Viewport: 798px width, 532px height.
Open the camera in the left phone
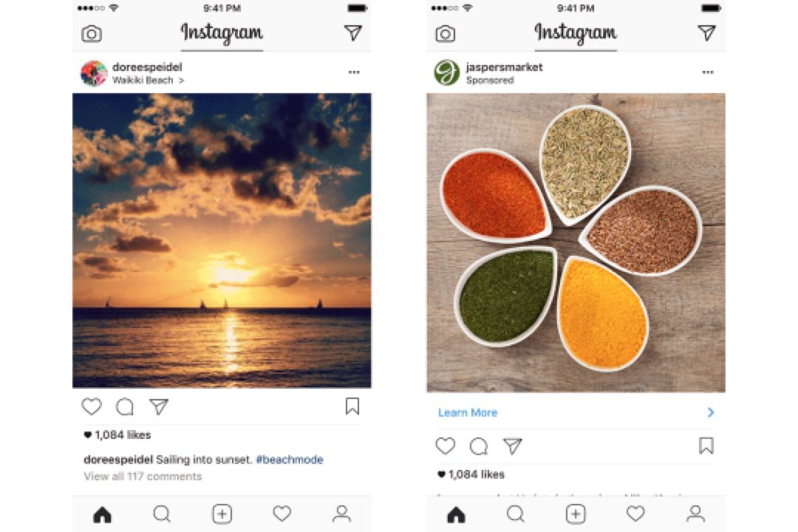coord(92,33)
